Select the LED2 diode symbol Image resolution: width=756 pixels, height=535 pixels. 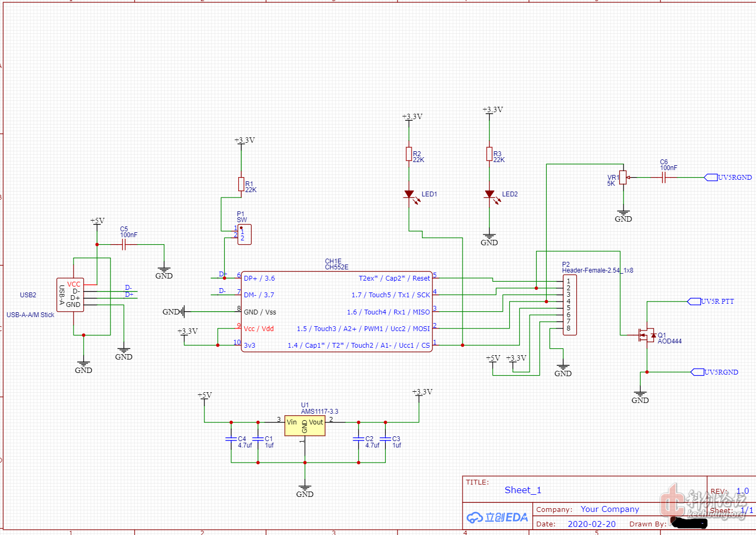point(489,194)
